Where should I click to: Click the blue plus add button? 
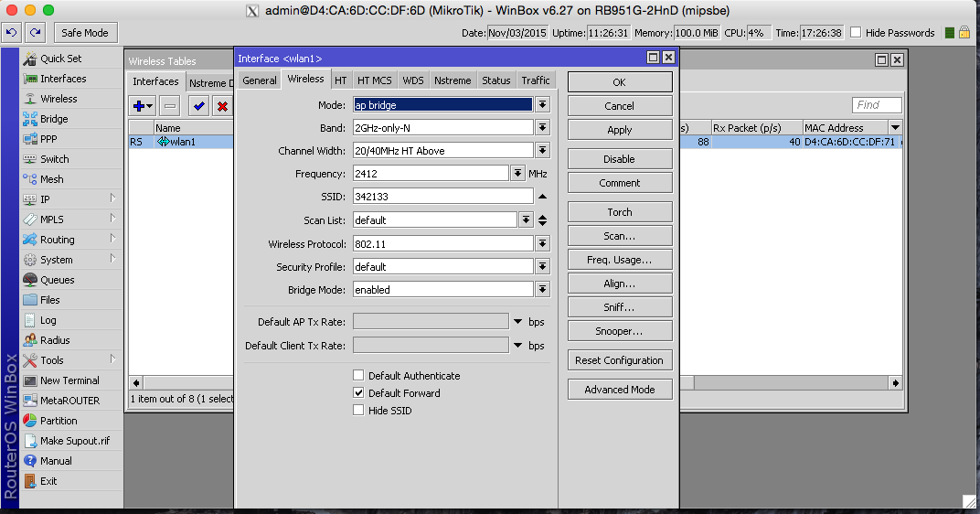pos(144,106)
